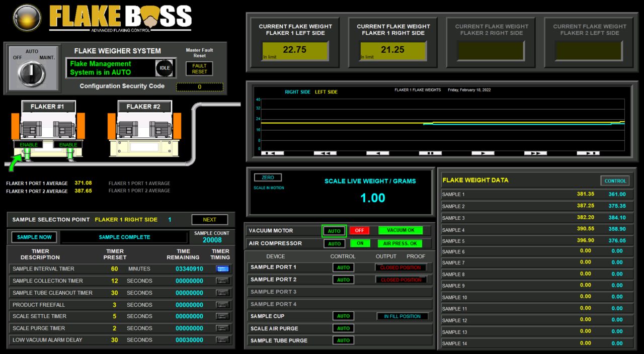Fast-forward the Flaker 1 trend chart
This screenshot has height=354, width=644.
click(x=535, y=152)
